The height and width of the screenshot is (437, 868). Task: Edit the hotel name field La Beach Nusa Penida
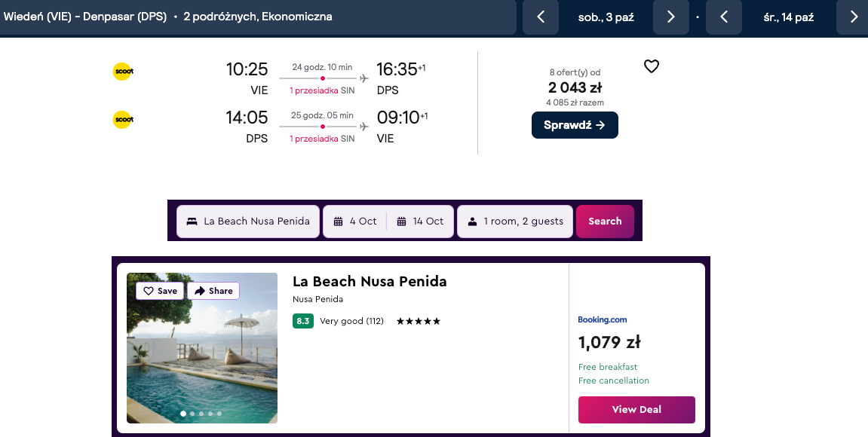(x=248, y=222)
